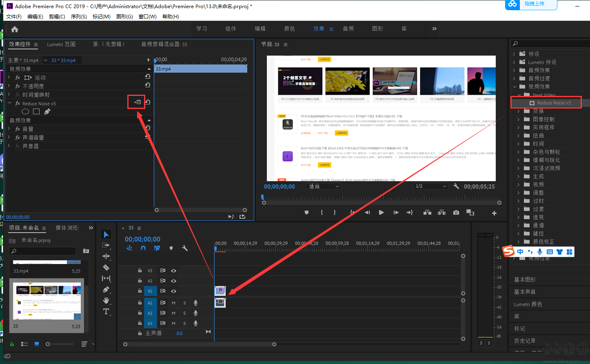Toggle V1 track output eye icon

coord(173,291)
